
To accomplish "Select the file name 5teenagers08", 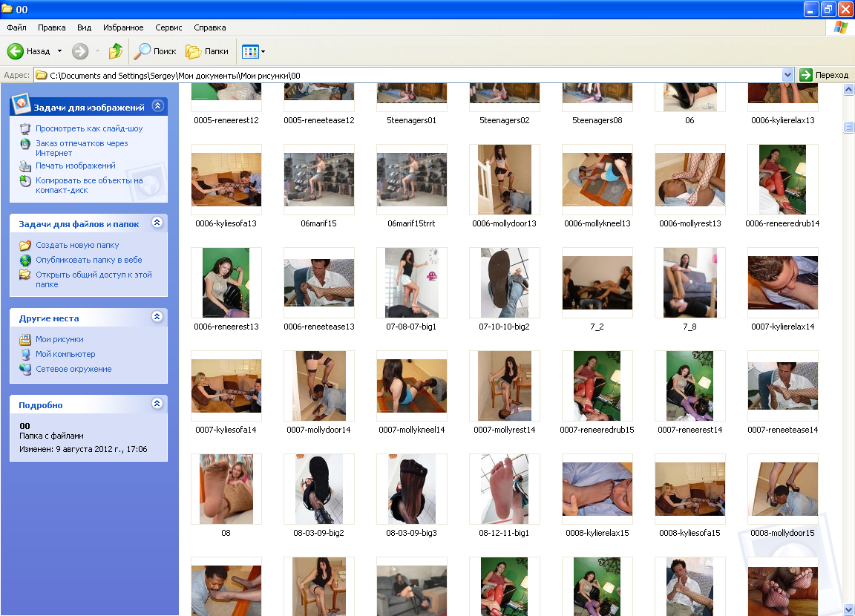I will [x=597, y=120].
